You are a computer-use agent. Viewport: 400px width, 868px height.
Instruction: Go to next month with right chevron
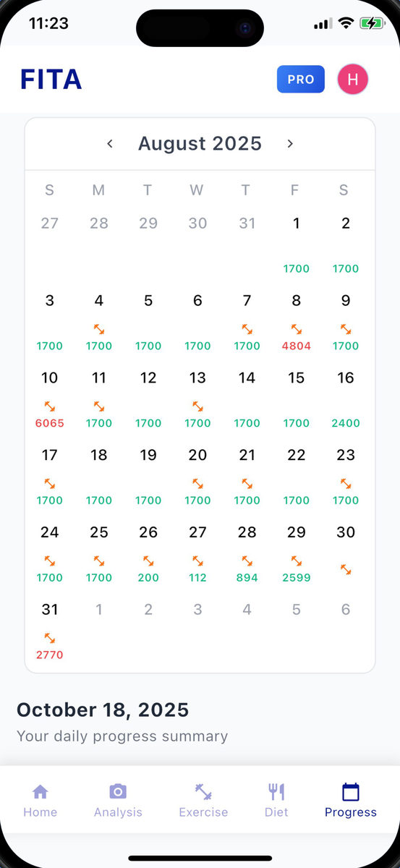click(290, 144)
